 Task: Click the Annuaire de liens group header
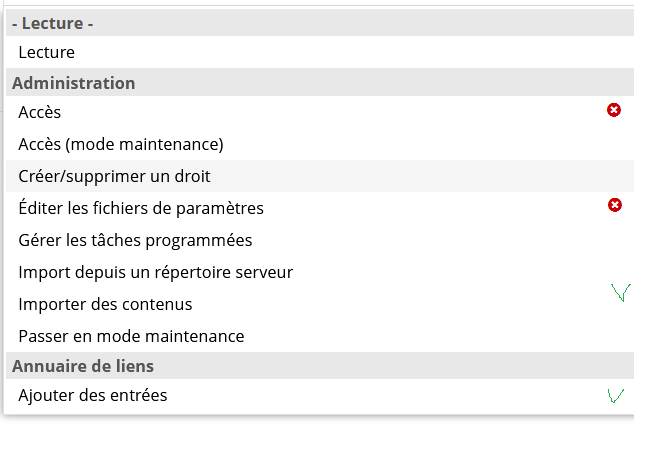pos(320,366)
